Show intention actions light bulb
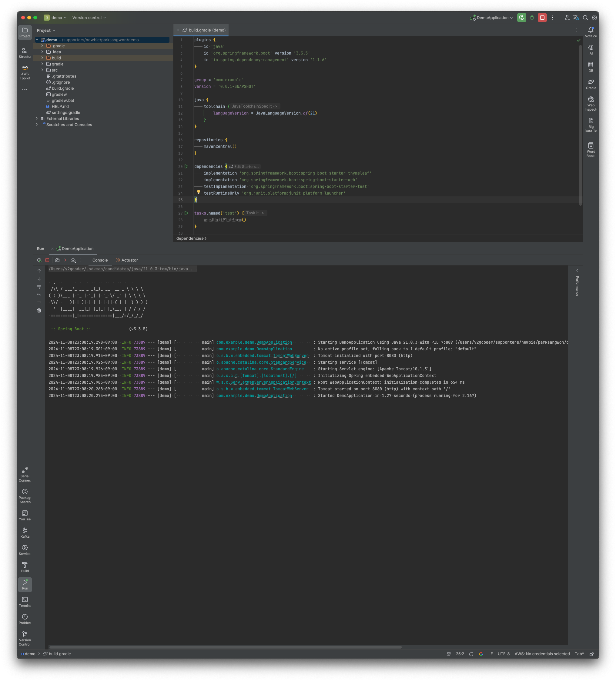Viewport: 616px width, 681px height. coord(198,192)
